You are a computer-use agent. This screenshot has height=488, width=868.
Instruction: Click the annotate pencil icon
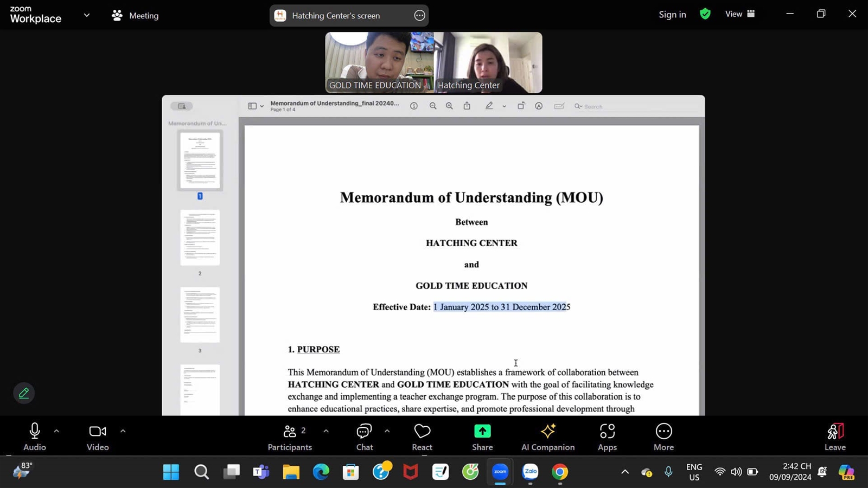[24, 393]
